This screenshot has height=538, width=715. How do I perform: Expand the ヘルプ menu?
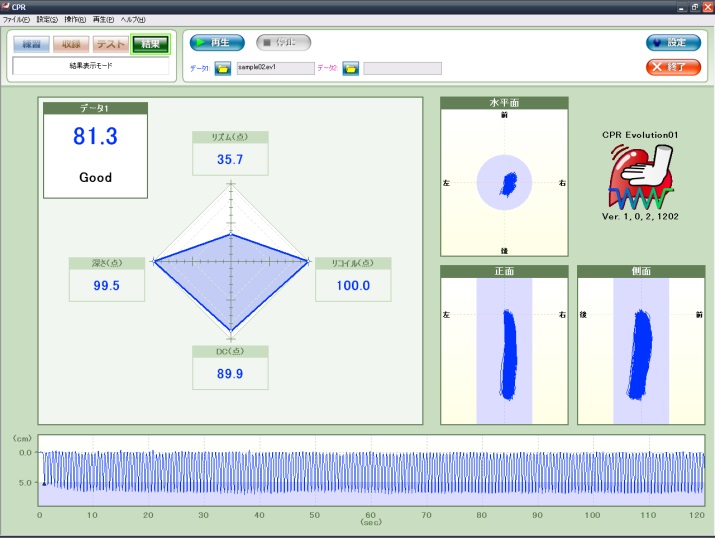[132, 19]
